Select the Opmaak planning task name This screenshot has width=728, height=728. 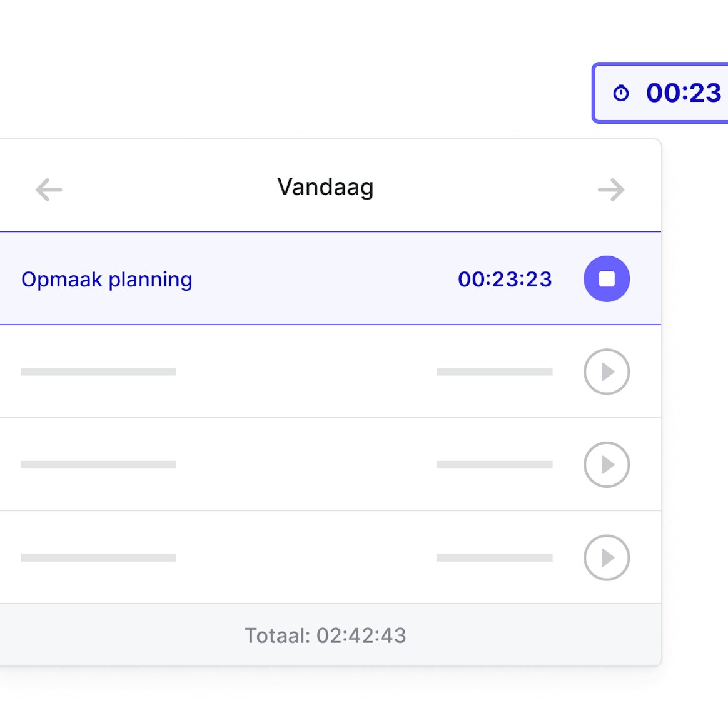(x=107, y=280)
